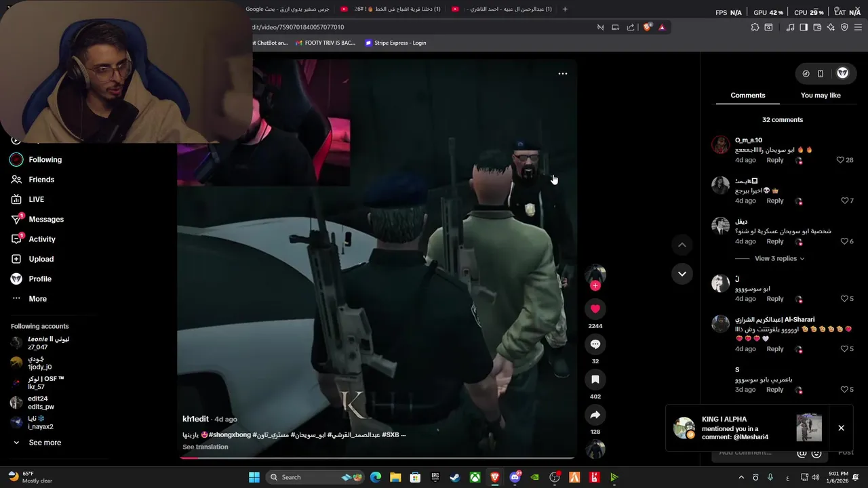The width and height of the screenshot is (868, 488).
Task: Open Brave VPN shield icon
Action: pos(844,27)
